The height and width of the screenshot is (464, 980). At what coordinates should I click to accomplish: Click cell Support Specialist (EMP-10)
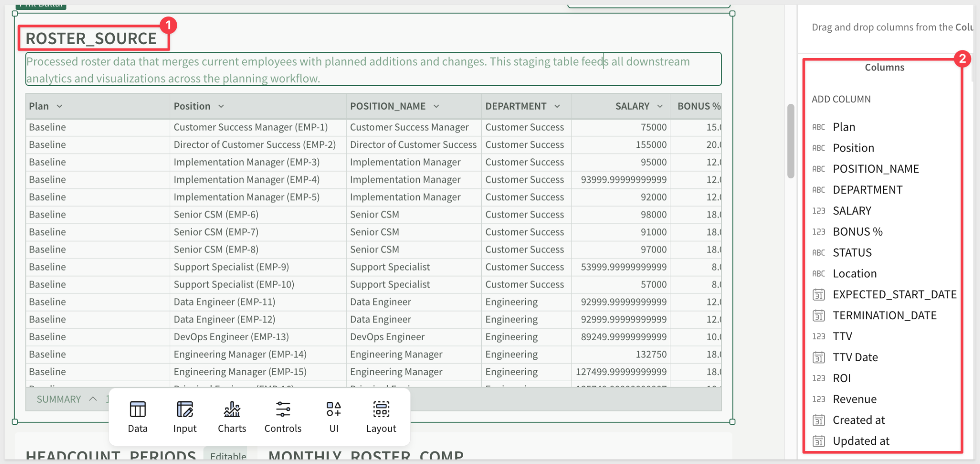click(x=258, y=285)
